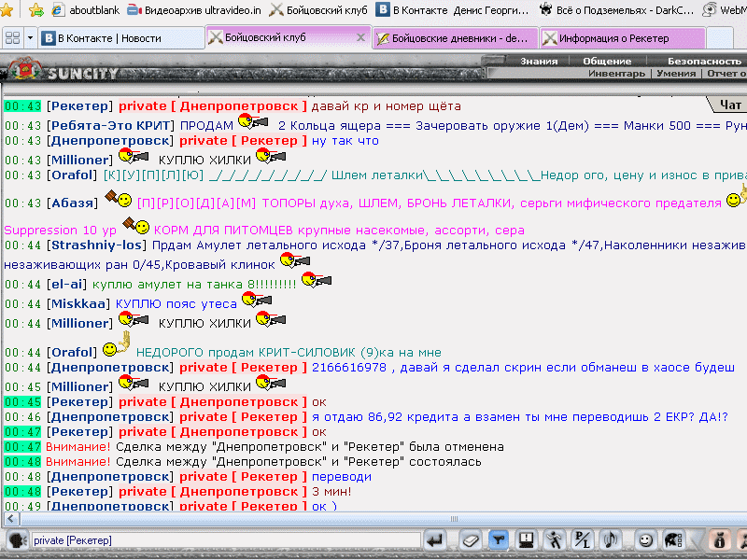Switch to Бойцовские дневники browser tab
Screen dimensions: 747x560
(456, 38)
